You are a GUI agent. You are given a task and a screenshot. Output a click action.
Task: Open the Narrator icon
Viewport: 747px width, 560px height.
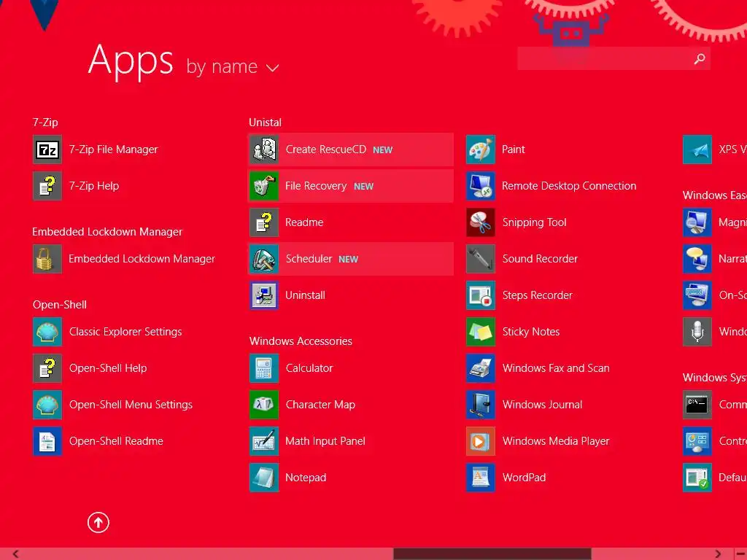(x=697, y=259)
